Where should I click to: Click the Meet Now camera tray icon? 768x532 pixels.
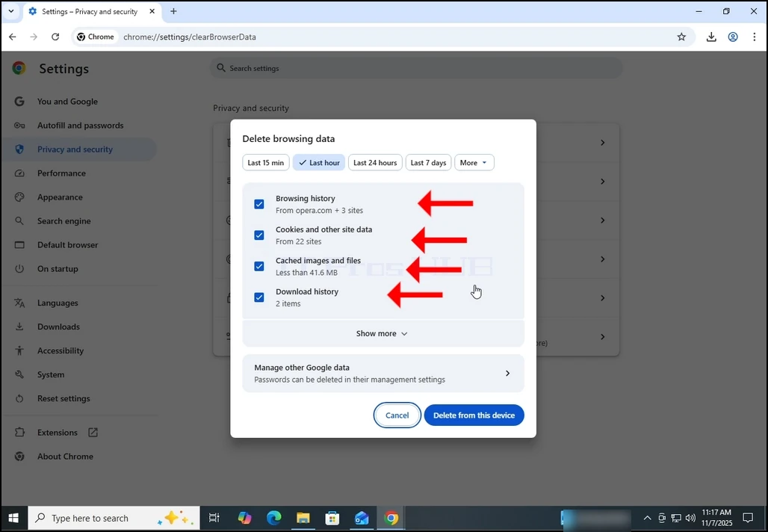662,518
